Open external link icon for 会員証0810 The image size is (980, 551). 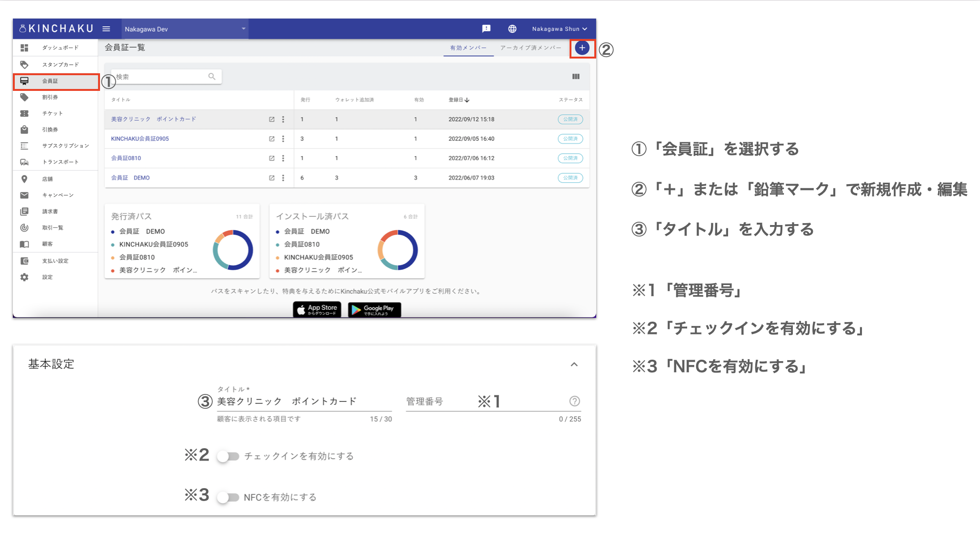pos(271,158)
